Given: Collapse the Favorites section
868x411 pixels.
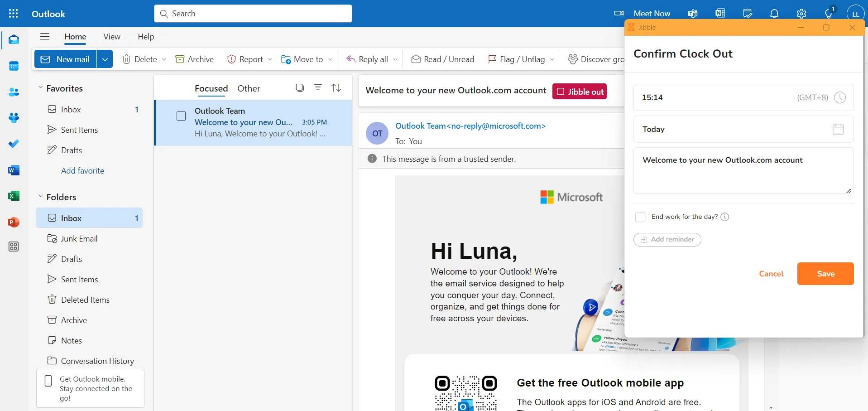Looking at the screenshot, I should point(41,88).
